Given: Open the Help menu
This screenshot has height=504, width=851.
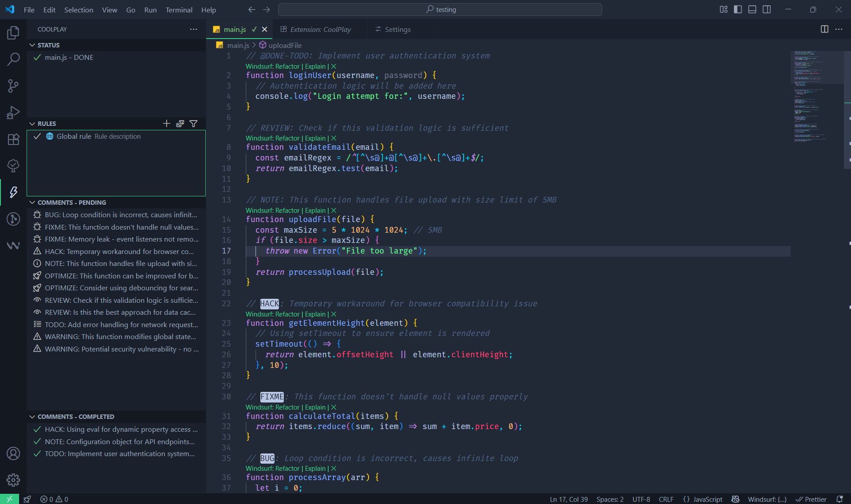Looking at the screenshot, I should point(208,9).
